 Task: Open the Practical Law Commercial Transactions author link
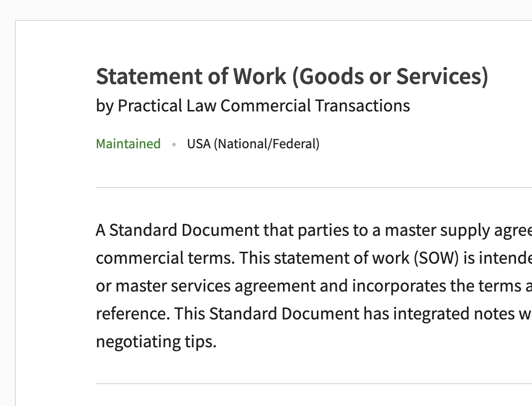[x=264, y=105]
